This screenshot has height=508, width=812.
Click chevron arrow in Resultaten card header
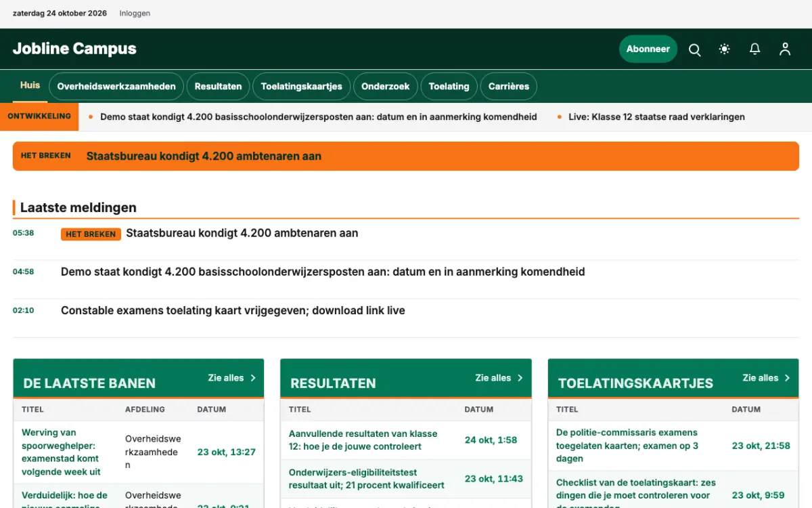coord(520,378)
